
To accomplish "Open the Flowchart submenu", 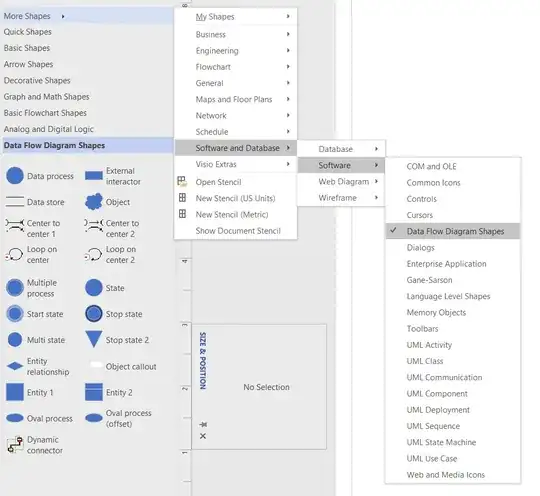I will point(236,67).
